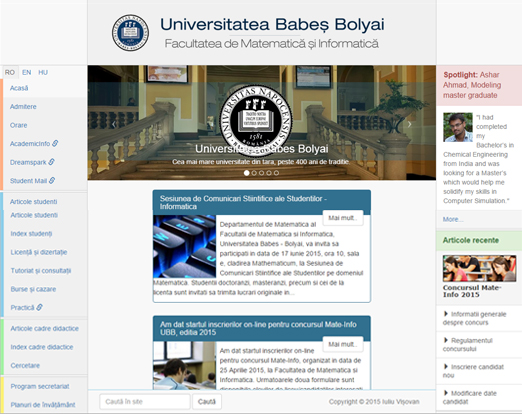Select the fourth carousel indicator dot
Screen dimensions: 522x414
pyautogui.click(x=269, y=173)
